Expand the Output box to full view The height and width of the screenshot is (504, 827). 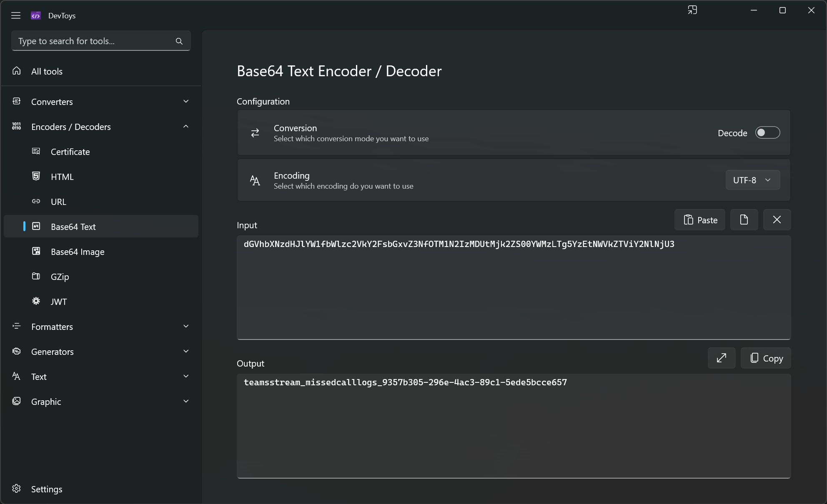[x=722, y=358]
